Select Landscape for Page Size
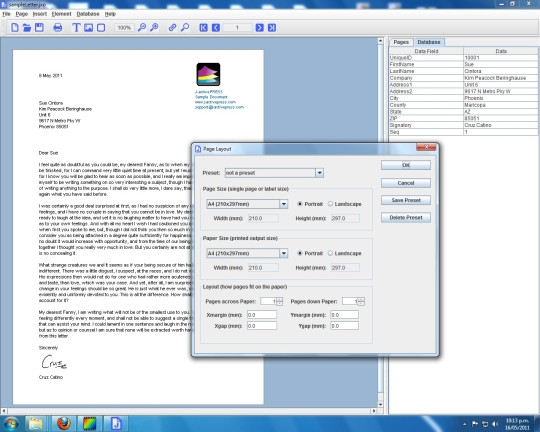 (x=344, y=204)
